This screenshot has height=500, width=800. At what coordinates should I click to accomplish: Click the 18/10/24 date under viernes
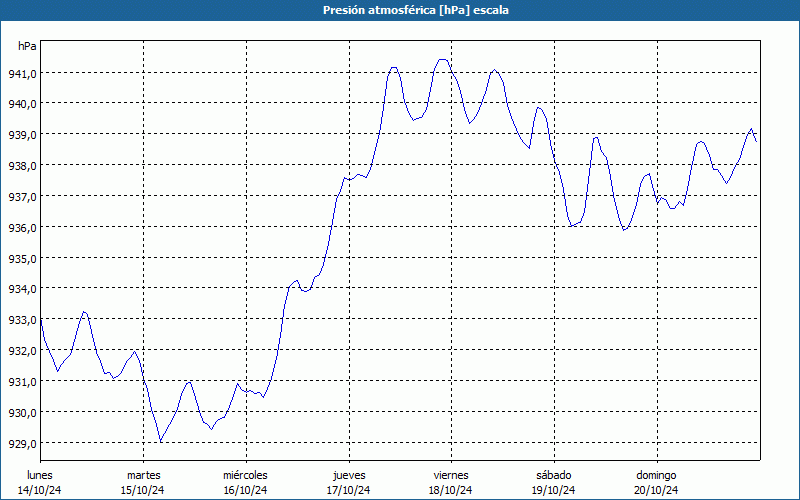(x=451, y=490)
